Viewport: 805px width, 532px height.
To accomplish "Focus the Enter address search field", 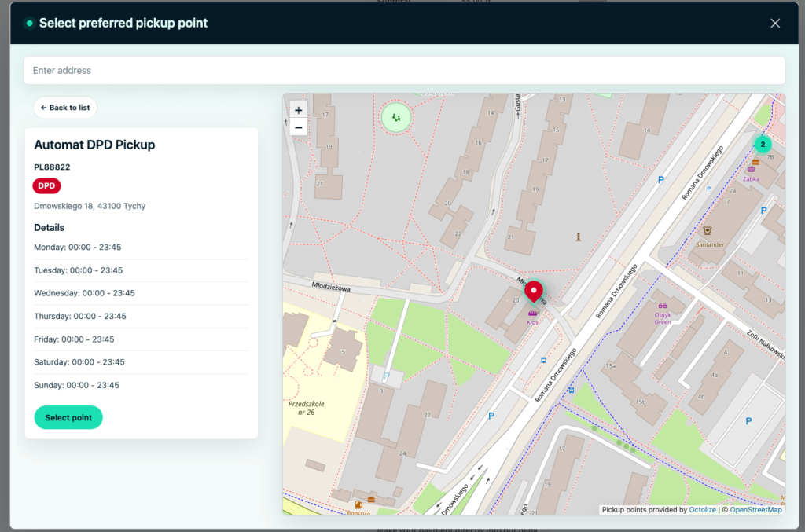I will [405, 70].
